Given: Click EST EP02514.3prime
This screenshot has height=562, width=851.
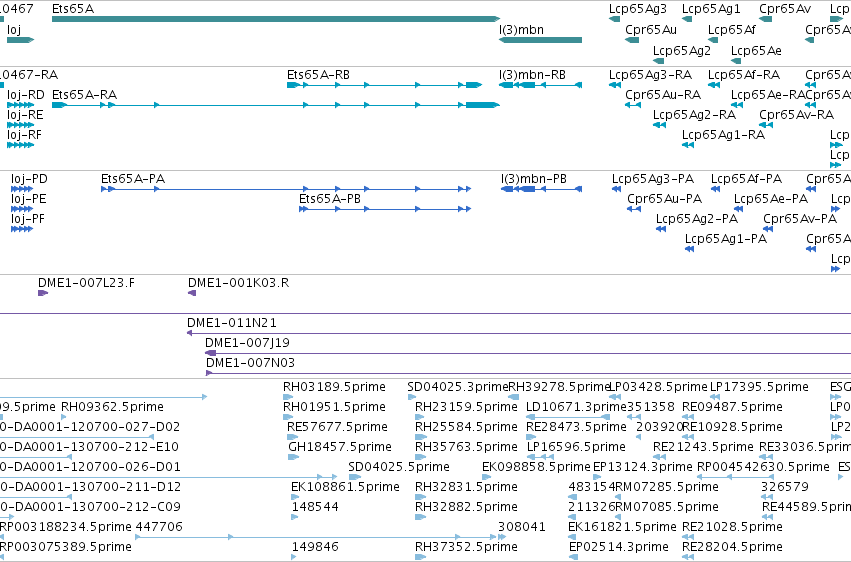Looking at the screenshot, I should [618, 547].
